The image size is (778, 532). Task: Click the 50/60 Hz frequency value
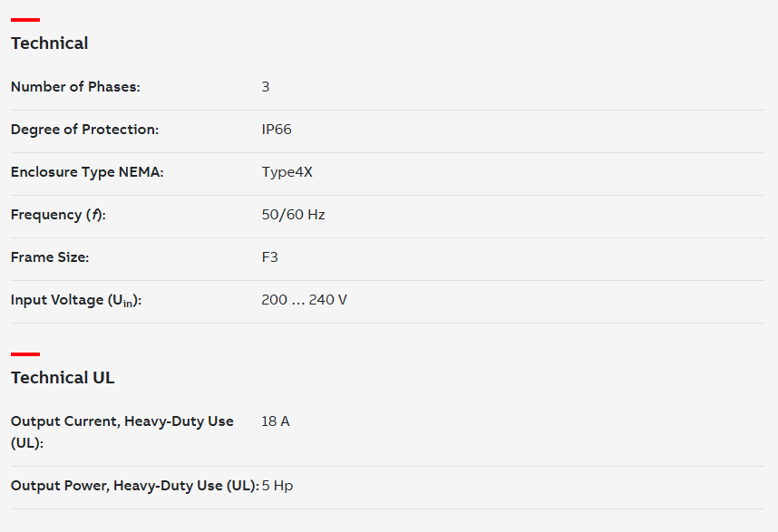tap(293, 215)
